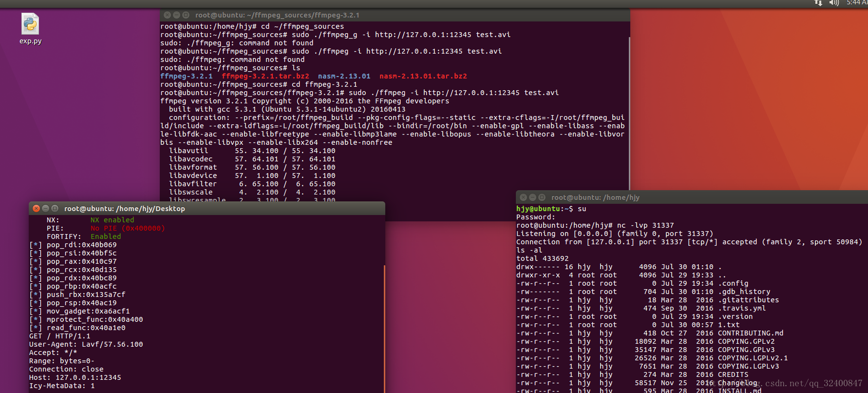Maximize the ffmpeg-3.2.1 terminal window
868x393 pixels.
tap(186, 15)
